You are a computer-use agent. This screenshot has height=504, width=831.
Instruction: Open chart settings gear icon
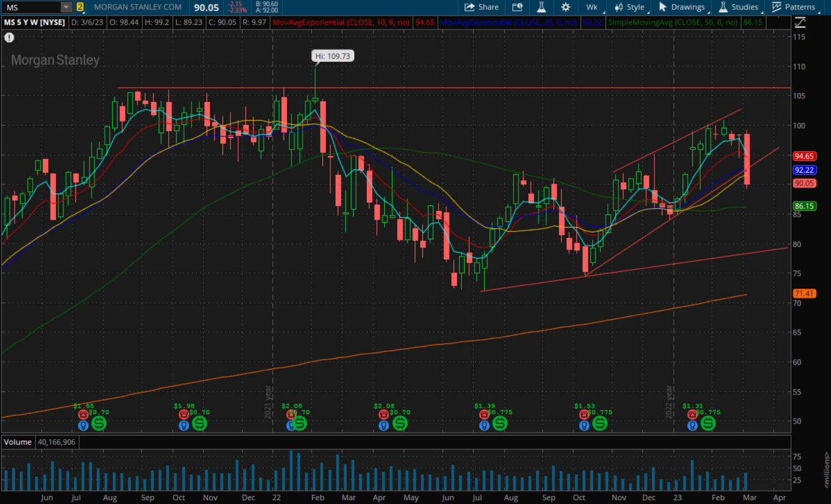(x=566, y=7)
